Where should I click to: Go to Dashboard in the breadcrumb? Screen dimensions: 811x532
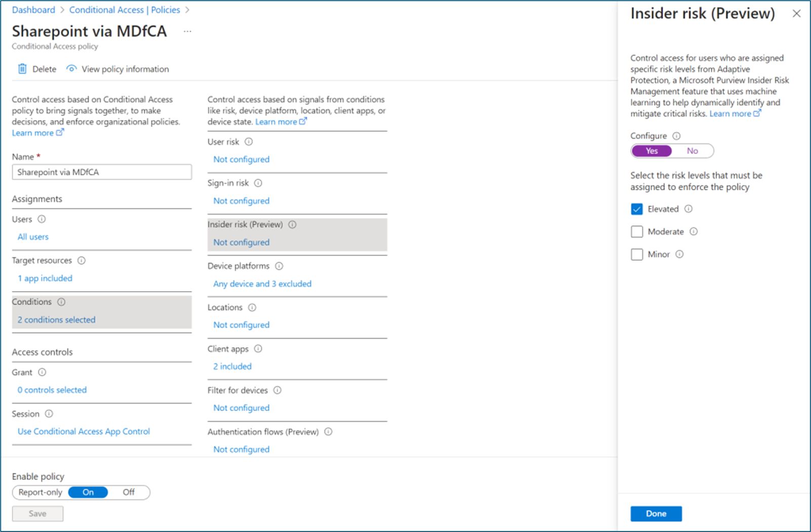coord(33,10)
